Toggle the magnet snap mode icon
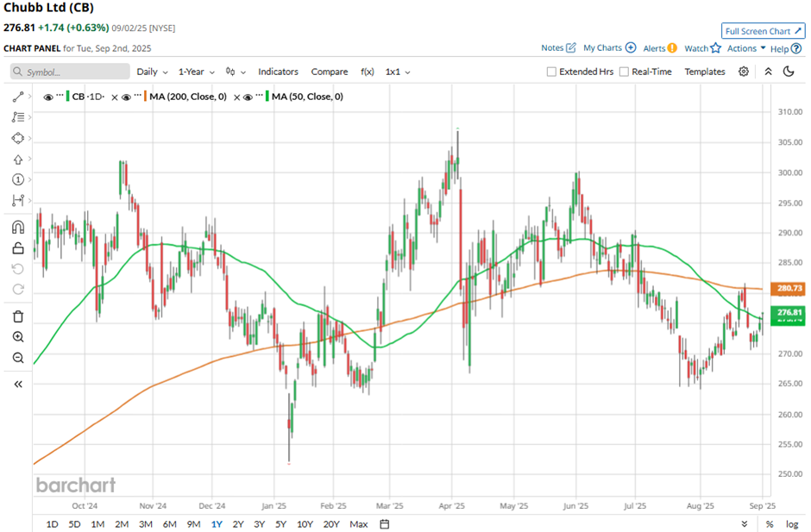The width and height of the screenshot is (811, 532). (18, 227)
